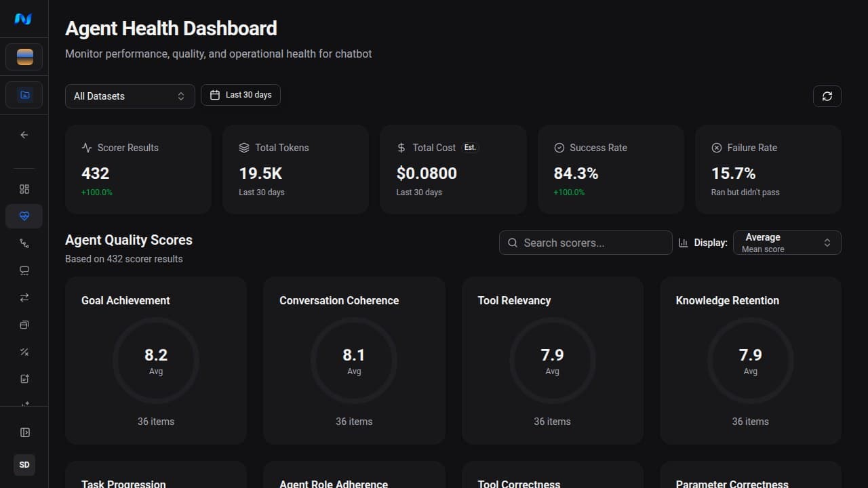Select the heart-pulse health icon
Screen dimensions: 868x488
click(24, 216)
